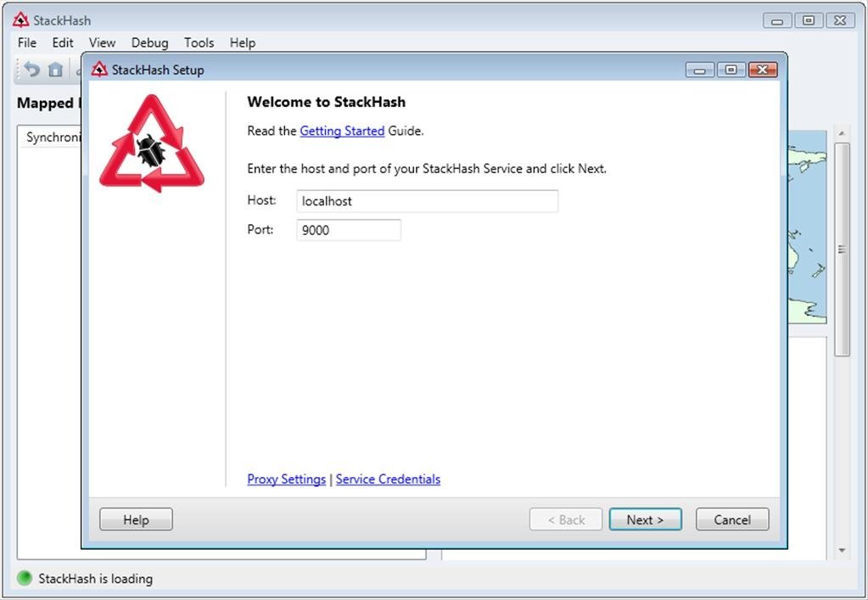Close the StackHash Setup dialog
This screenshot has width=868, height=600.
(x=763, y=70)
